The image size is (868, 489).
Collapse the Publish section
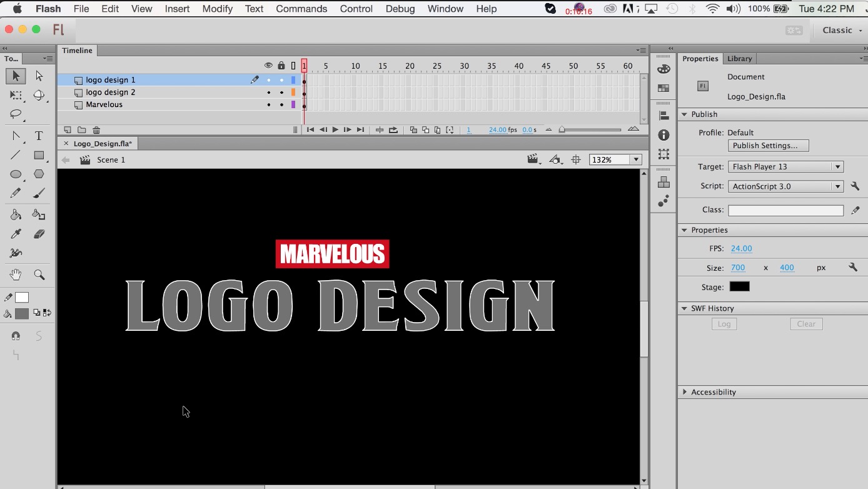(x=685, y=114)
